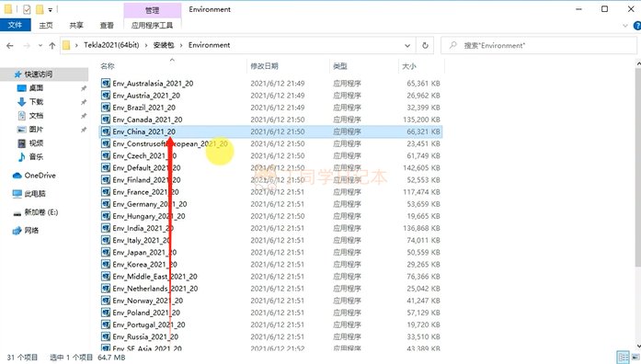Select the Env_Australasia_2021_20 application icon
Viewport: 641px width, 364px height.
(x=106, y=84)
